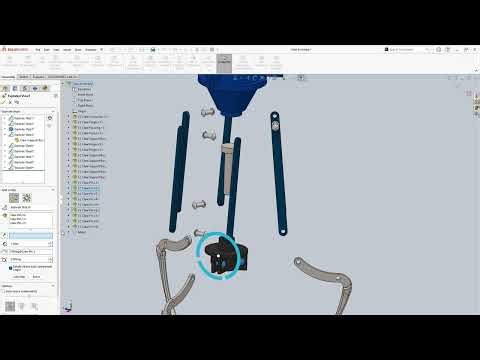Collapse the expanded Explode Step above Claw Support
This screenshot has width=480, height=360.
click(x=5, y=135)
